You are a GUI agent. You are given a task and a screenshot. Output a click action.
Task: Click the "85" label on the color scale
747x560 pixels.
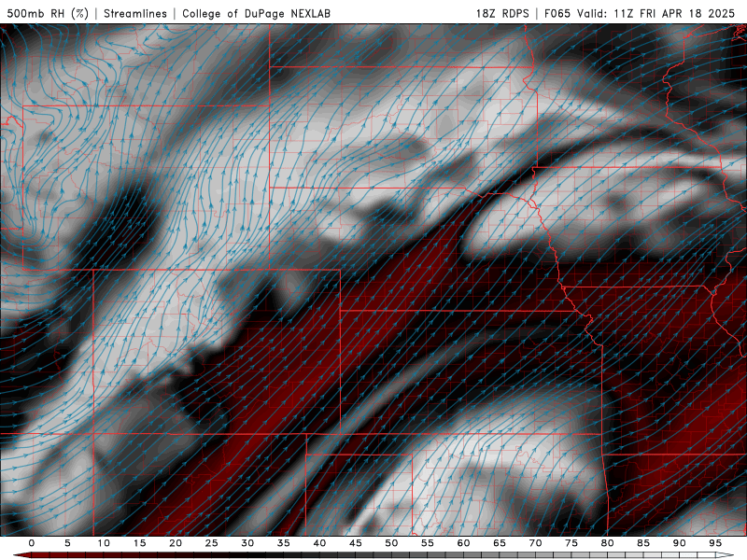(643, 543)
